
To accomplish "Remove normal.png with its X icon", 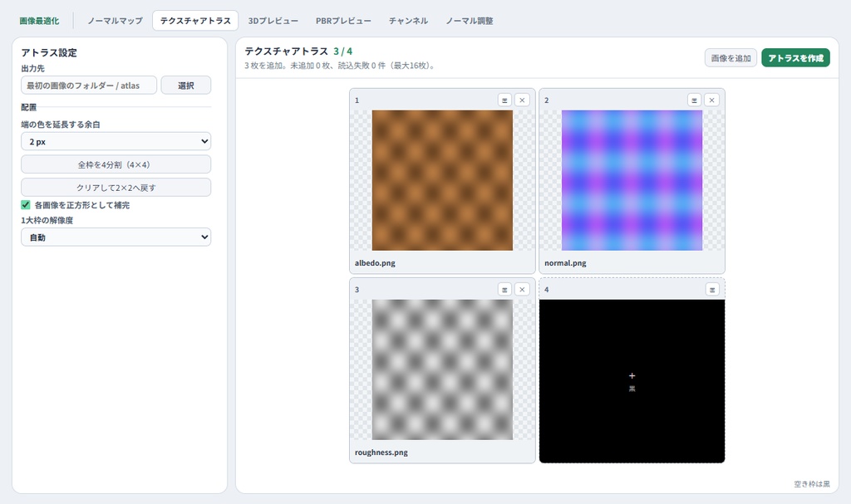I will point(711,100).
